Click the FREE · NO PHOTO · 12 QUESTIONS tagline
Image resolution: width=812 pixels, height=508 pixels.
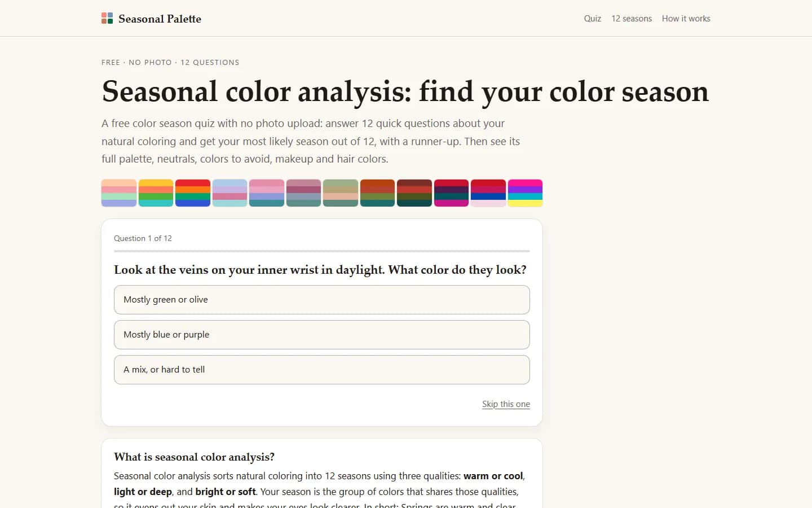coord(170,63)
